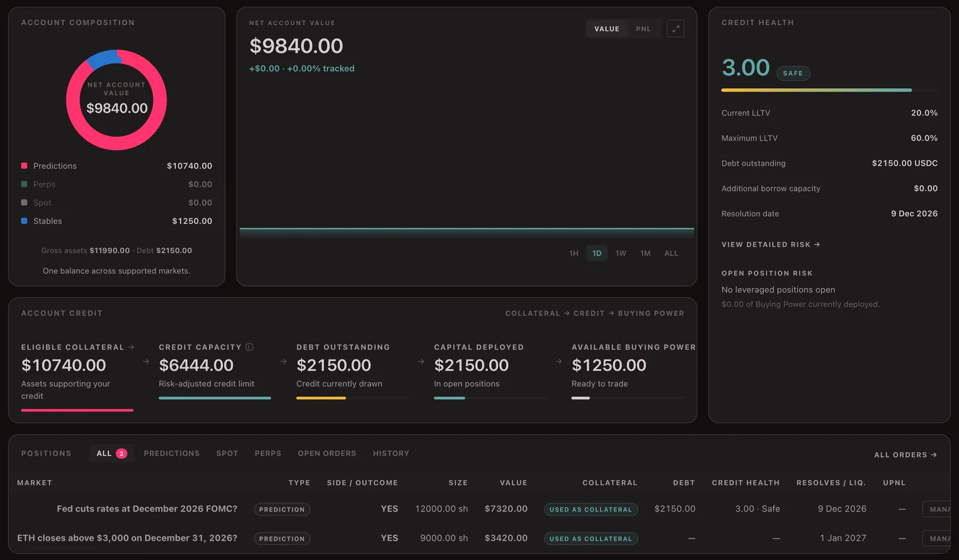
Task: Click arrow beside Eligible Collateral label
Action: [131, 347]
